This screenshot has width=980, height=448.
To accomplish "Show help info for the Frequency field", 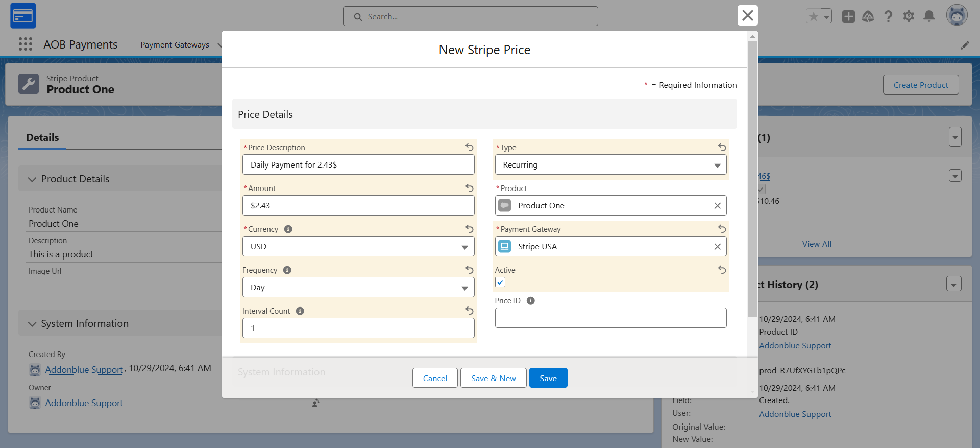I will (287, 270).
